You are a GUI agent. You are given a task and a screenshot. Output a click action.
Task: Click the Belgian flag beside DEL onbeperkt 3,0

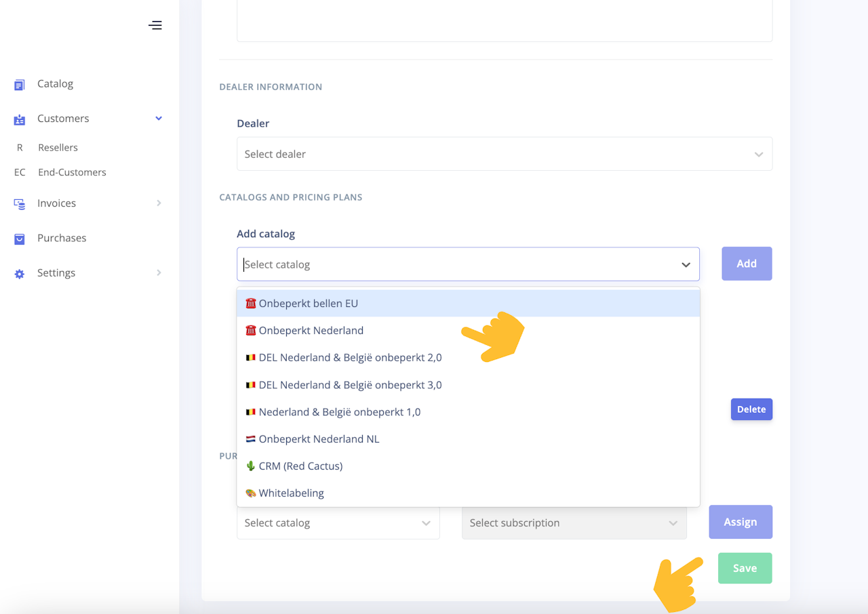point(250,385)
